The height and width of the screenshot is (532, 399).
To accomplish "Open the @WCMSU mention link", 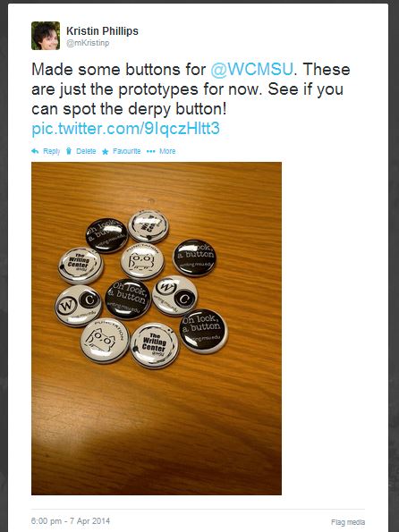I will pyautogui.click(x=251, y=70).
